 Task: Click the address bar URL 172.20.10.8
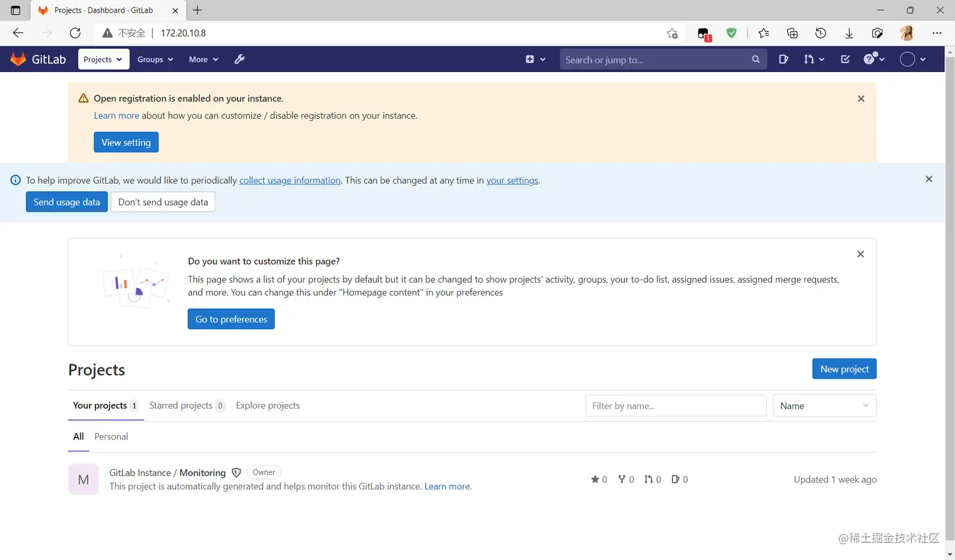(183, 33)
